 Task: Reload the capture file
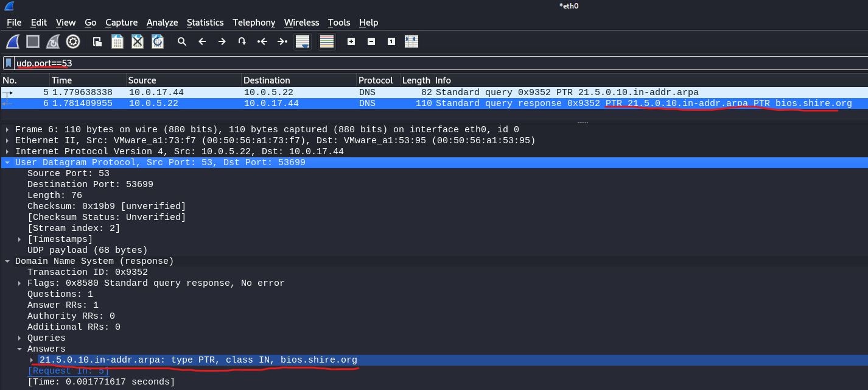click(158, 41)
